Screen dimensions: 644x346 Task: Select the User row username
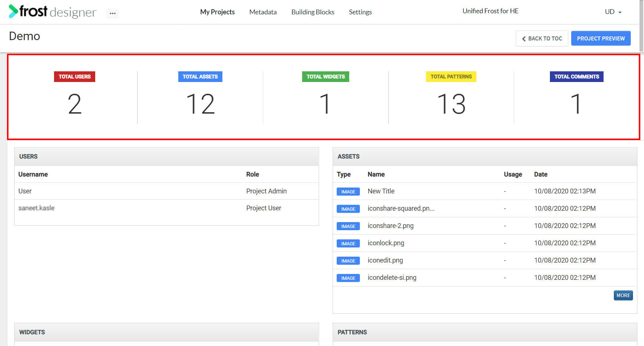[x=25, y=191]
